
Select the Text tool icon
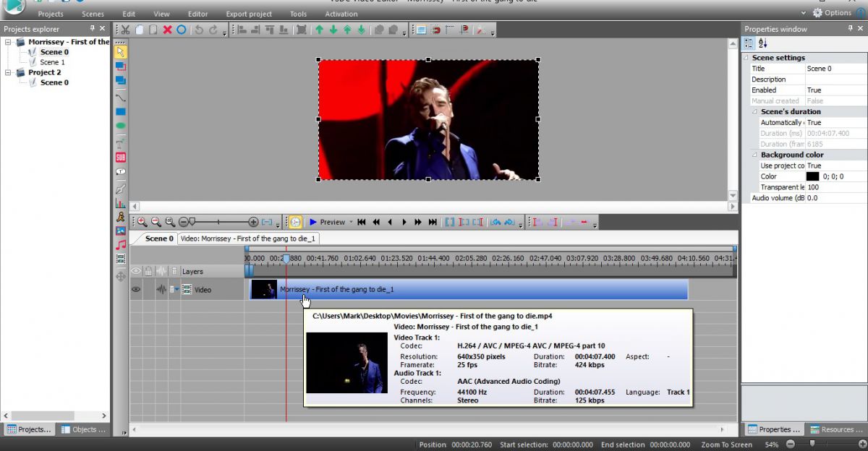121,143
